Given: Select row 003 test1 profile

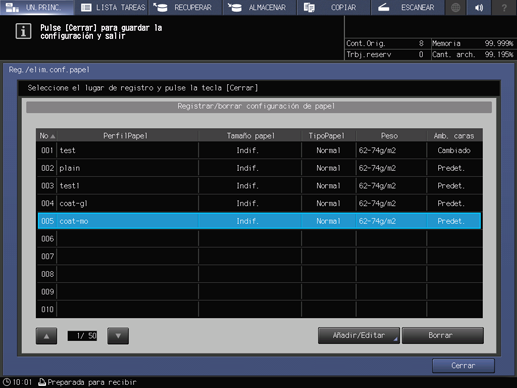Looking at the screenshot, I should 259,186.
